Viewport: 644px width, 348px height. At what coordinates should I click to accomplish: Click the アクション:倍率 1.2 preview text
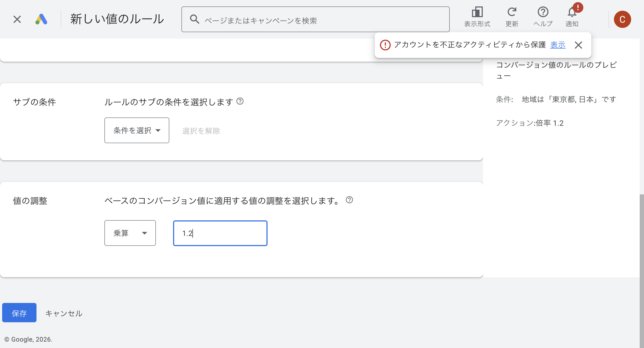(x=530, y=123)
